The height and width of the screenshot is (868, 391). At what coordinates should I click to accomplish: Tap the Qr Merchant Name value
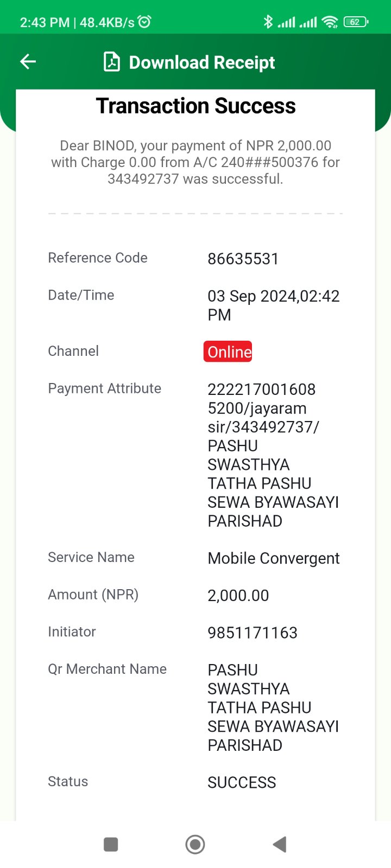coord(273,707)
